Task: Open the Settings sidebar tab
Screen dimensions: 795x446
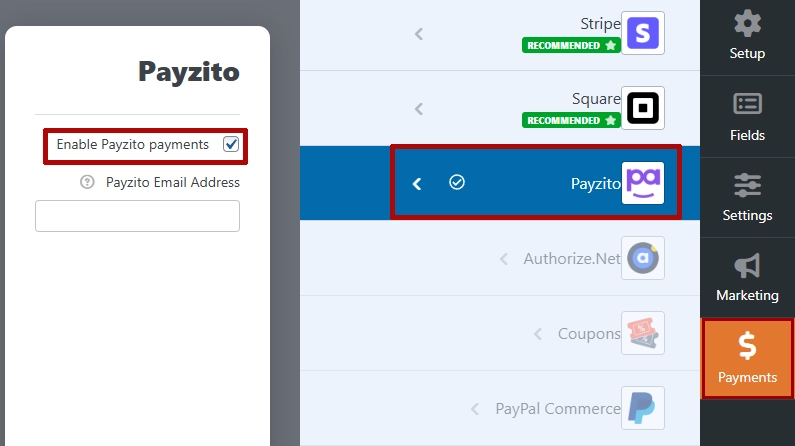Action: (x=747, y=198)
